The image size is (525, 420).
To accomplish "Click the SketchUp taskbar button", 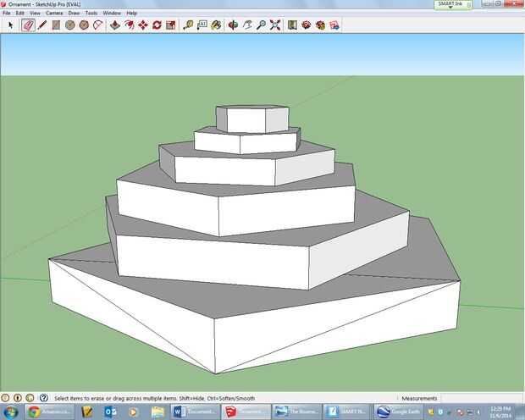I will 246,412.
